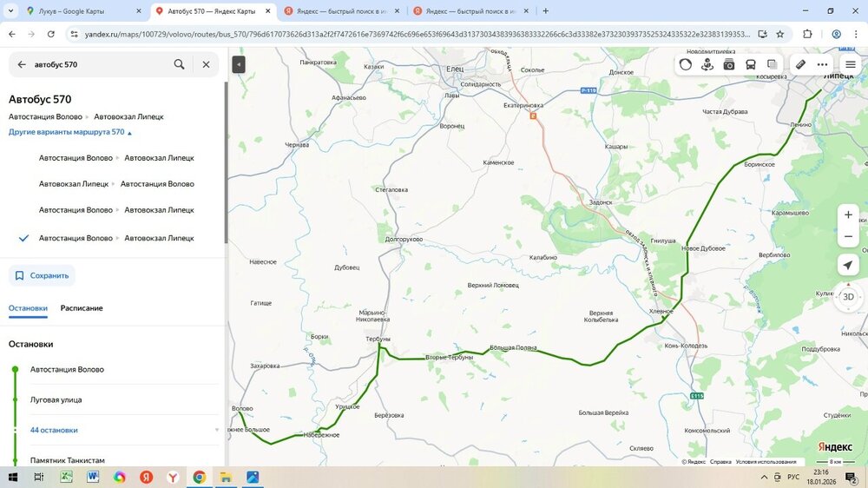Zoom in on the map
This screenshot has width=868, height=488.
pos(848,214)
